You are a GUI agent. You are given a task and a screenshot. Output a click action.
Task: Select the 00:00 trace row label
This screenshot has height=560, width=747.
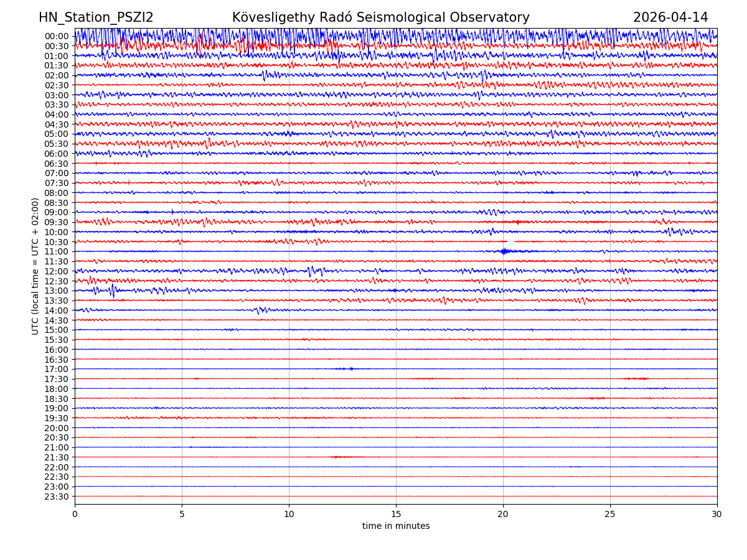[x=56, y=36]
